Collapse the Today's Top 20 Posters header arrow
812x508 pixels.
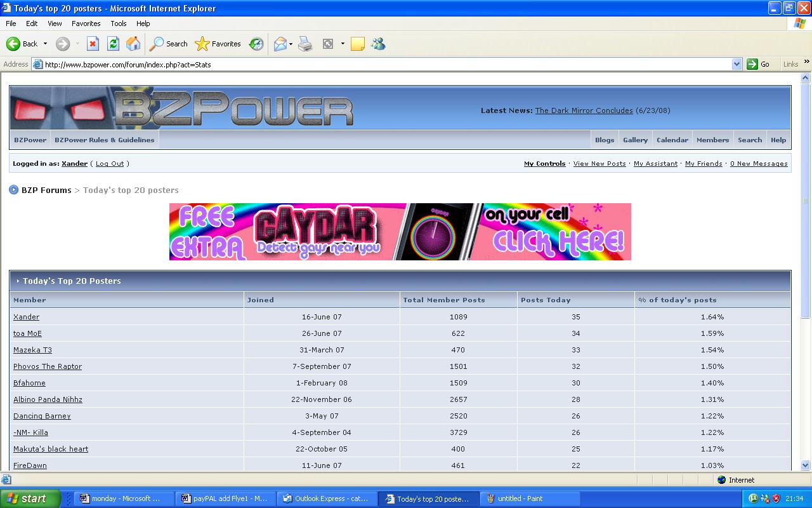tap(18, 281)
